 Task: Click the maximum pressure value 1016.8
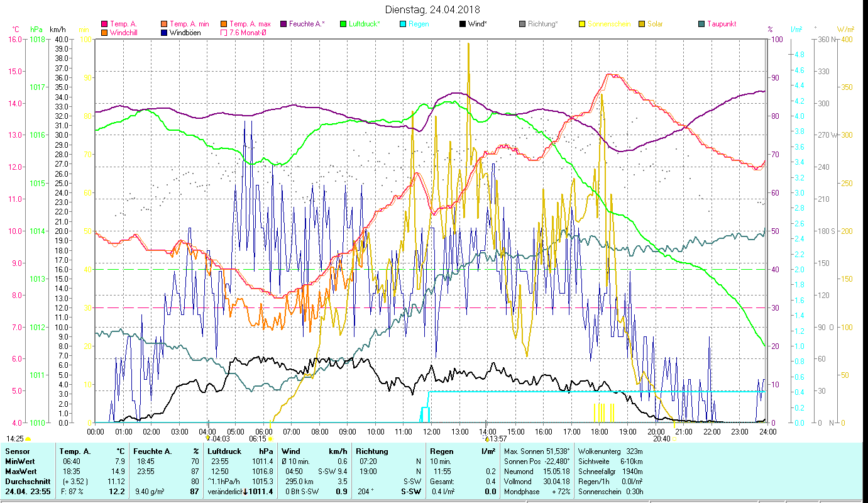click(x=263, y=471)
